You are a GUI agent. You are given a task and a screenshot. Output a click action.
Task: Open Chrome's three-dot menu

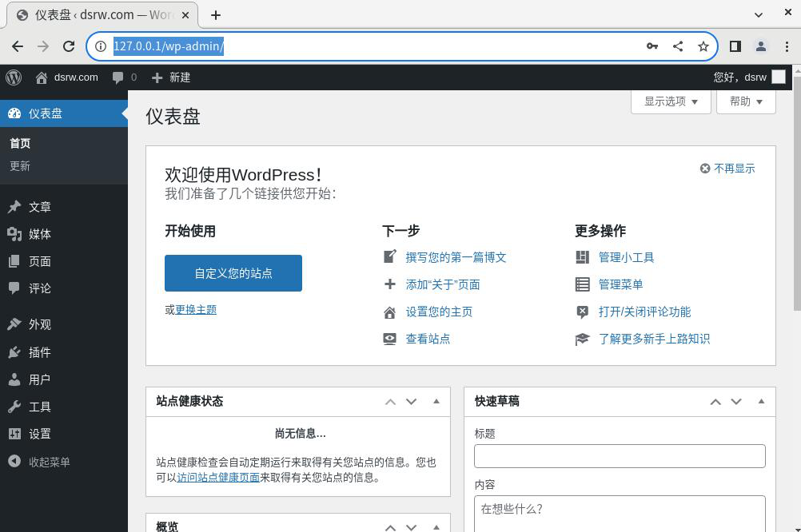pos(787,46)
